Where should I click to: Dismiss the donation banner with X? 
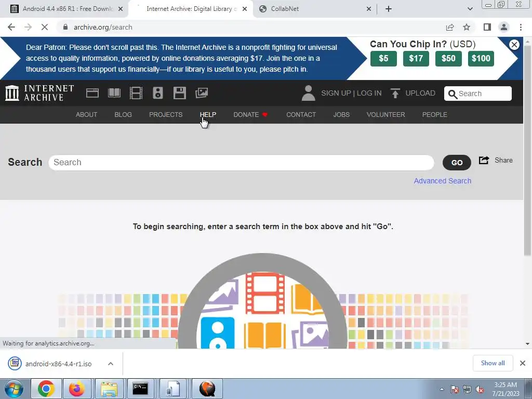[x=514, y=45]
